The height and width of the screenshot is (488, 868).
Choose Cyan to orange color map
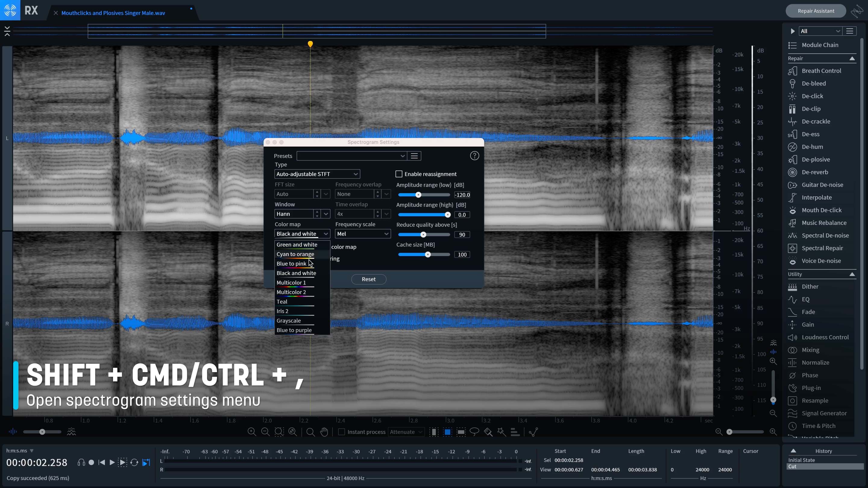[x=302, y=254]
